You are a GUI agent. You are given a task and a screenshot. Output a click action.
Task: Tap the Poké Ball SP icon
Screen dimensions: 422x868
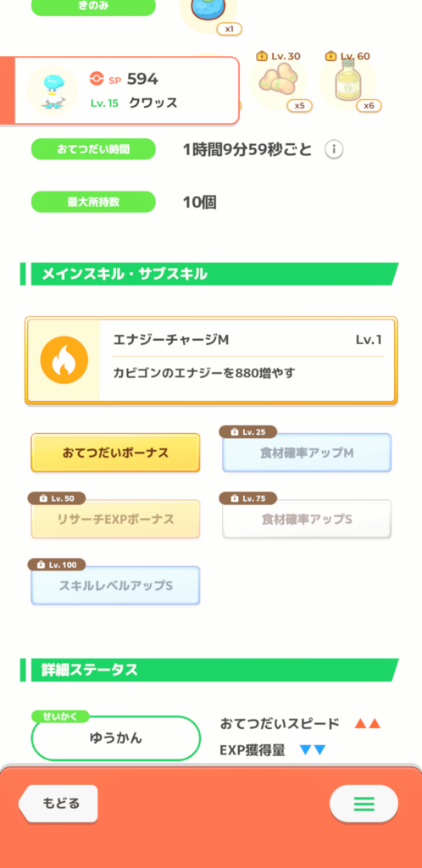coord(97,79)
